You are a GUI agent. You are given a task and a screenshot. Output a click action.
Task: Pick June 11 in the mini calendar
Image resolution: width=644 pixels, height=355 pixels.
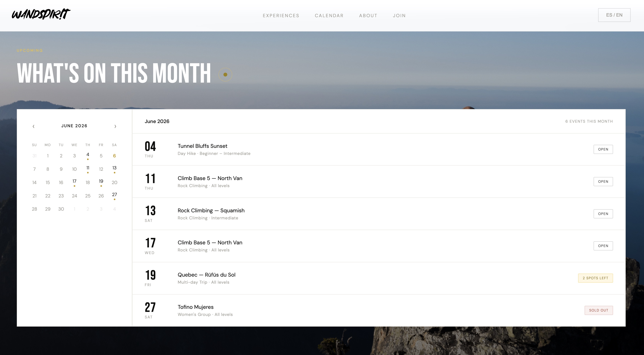click(x=88, y=169)
